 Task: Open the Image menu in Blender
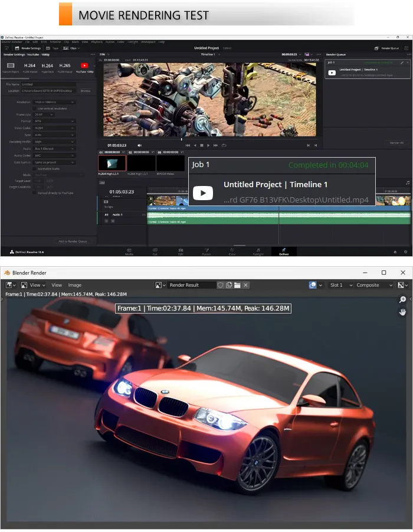tap(74, 285)
